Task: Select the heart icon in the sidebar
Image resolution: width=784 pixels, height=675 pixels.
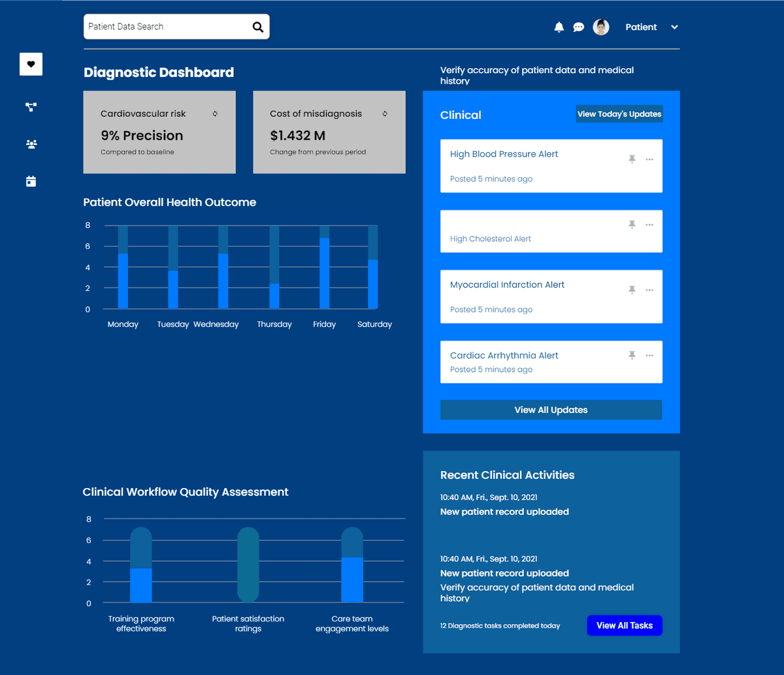Action: (x=31, y=64)
